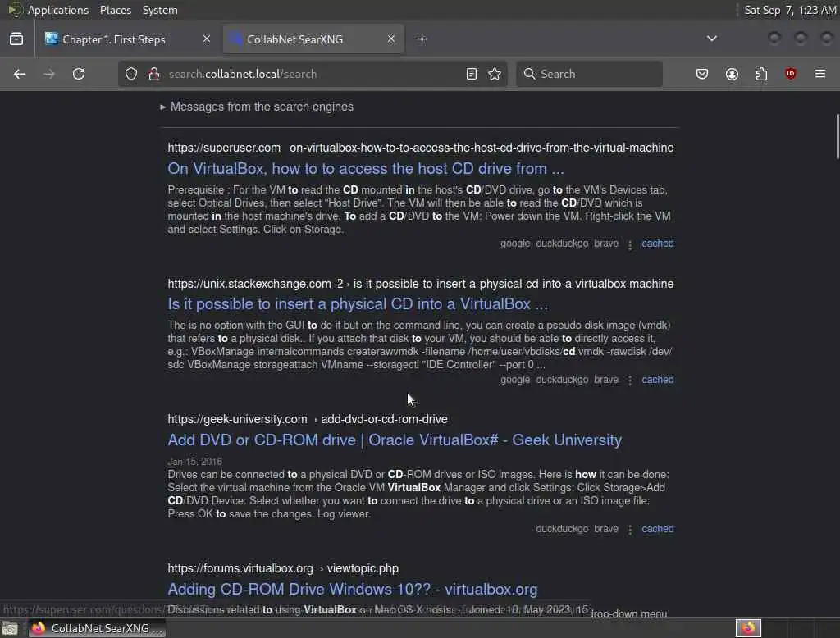Click the show desktop icon in bottom panel
The height and width of the screenshot is (638, 840).
click(10, 628)
